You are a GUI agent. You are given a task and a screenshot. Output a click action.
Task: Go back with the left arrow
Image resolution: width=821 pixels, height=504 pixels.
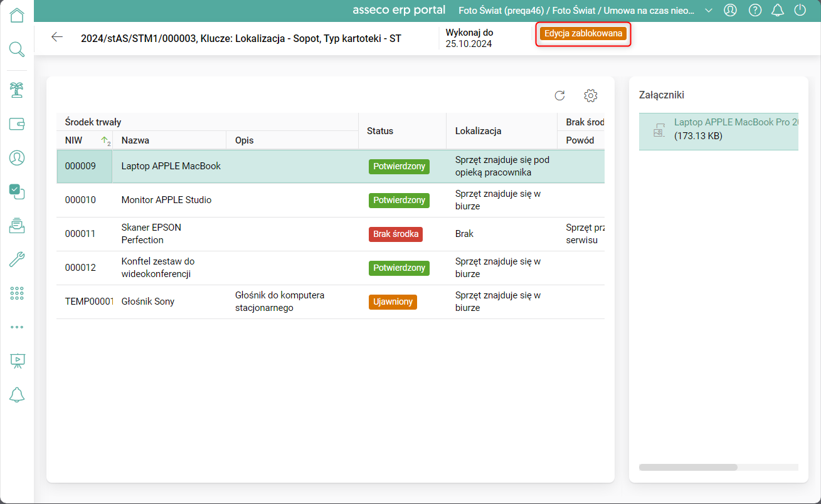[57, 37]
